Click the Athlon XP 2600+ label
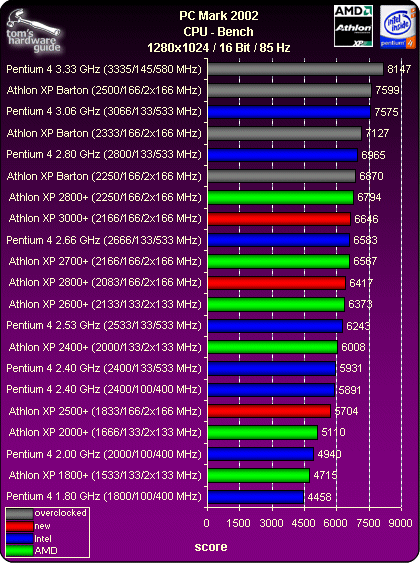The image size is (420, 563). point(105,304)
